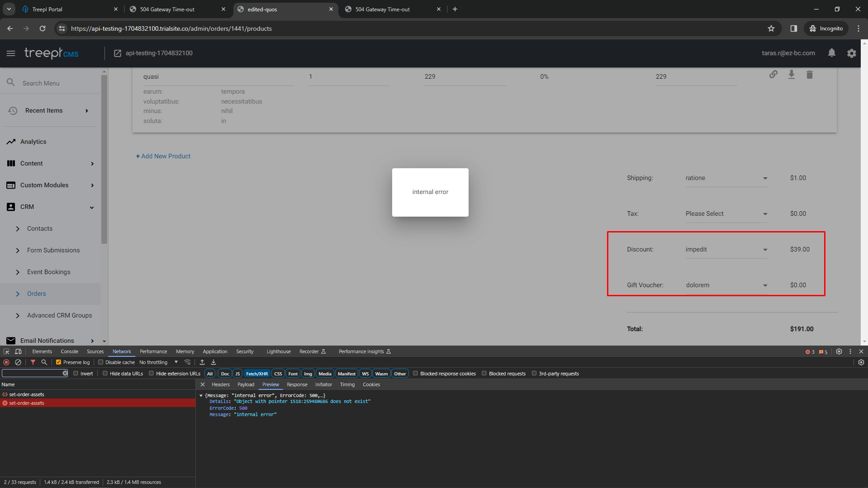This screenshot has height=488, width=868.
Task: Open the Payload request tab
Action: click(246, 384)
